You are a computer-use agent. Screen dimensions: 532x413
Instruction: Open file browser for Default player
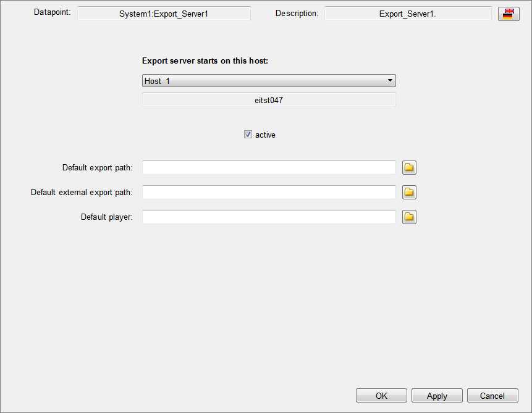(409, 217)
